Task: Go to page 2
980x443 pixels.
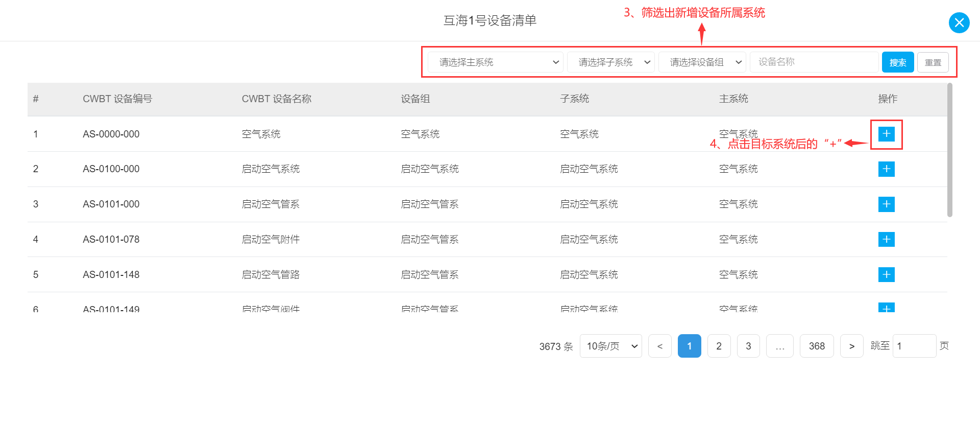Action: [719, 346]
